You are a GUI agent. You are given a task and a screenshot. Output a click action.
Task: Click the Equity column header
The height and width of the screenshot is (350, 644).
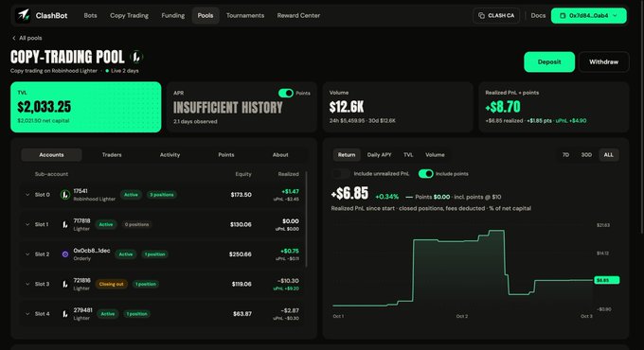click(243, 174)
